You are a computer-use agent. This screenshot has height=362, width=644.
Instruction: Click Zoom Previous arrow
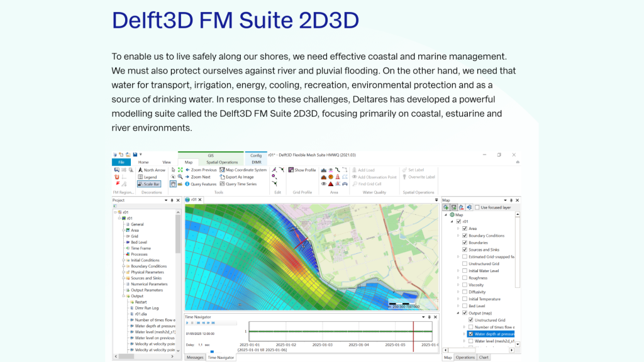click(x=187, y=170)
